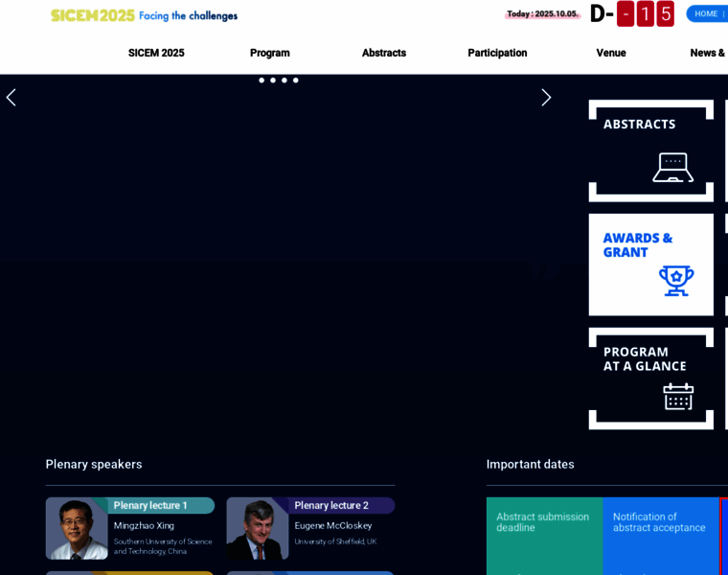Click Eugene McCloskey's photo
728x575 pixels.
pos(258,529)
